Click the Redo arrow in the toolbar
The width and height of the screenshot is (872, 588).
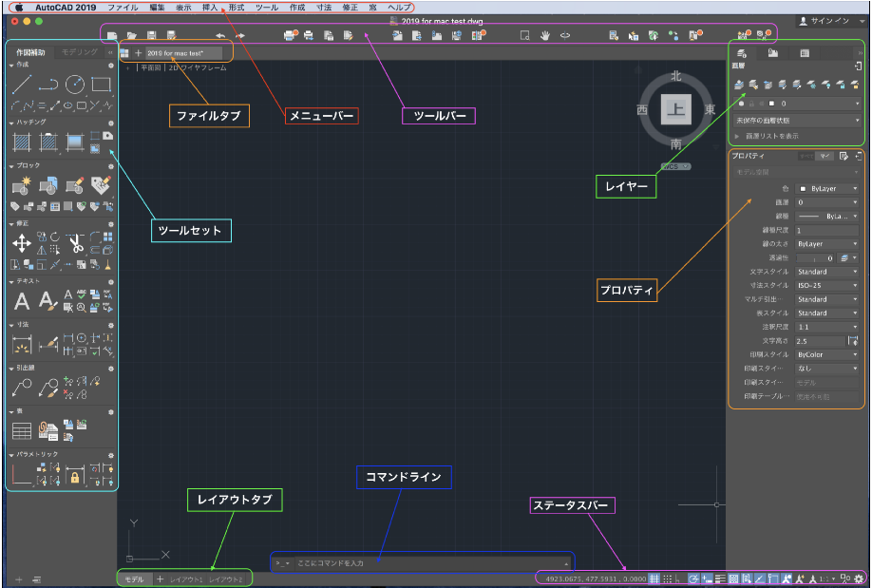tap(239, 35)
